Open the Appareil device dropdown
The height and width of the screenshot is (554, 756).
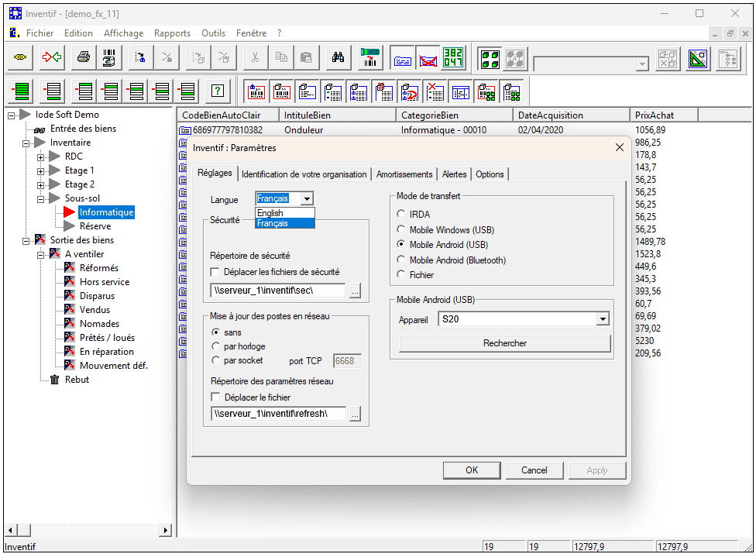(x=602, y=318)
